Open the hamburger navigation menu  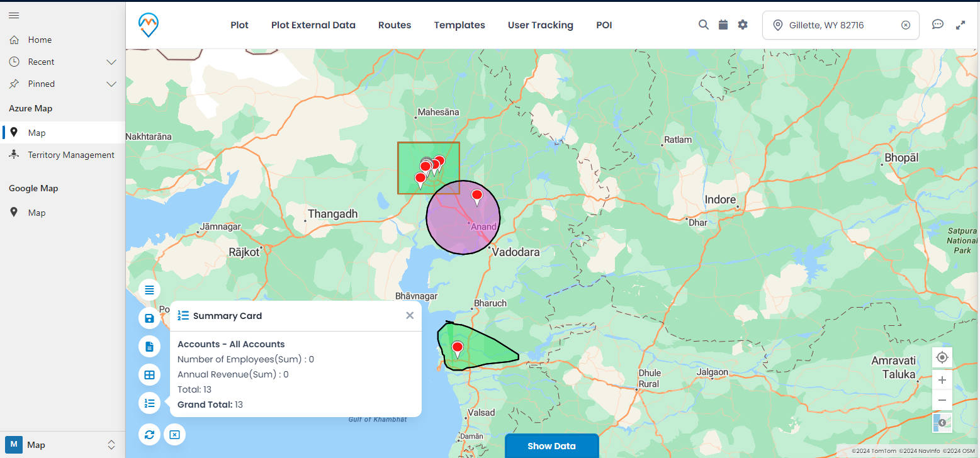coord(14,15)
